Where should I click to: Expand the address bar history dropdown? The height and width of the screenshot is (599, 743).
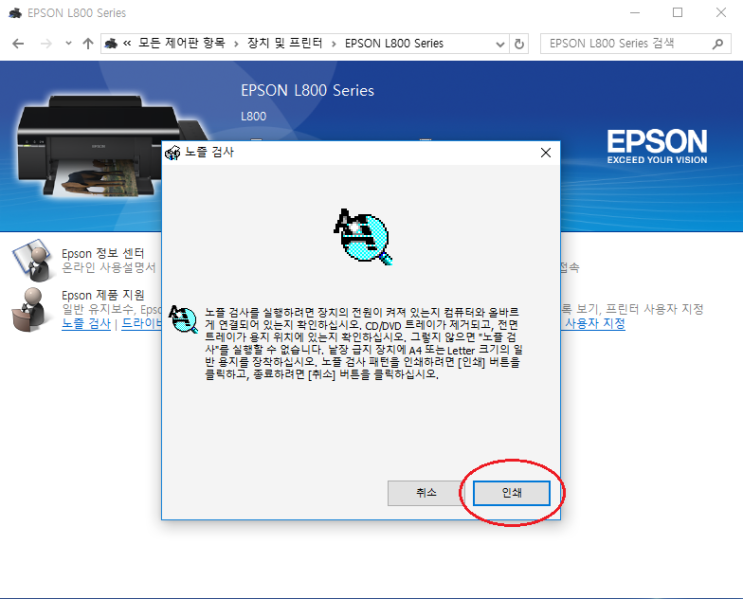pyautogui.click(x=499, y=44)
